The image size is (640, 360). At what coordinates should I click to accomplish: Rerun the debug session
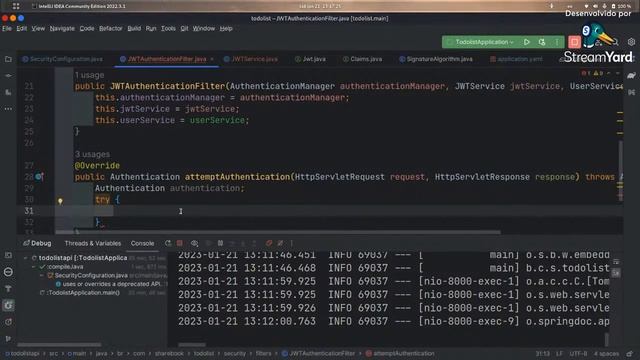[168, 243]
